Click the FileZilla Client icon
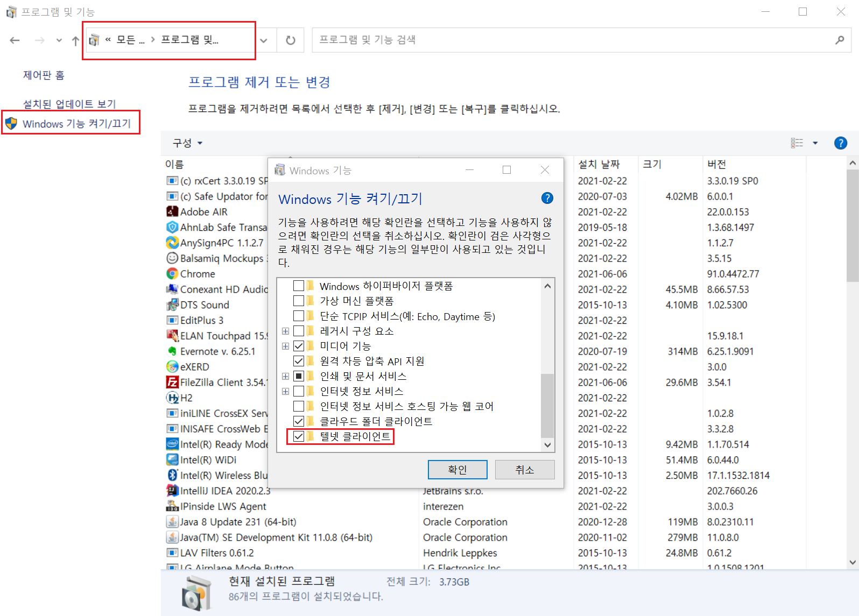The image size is (859, 616). point(172,382)
